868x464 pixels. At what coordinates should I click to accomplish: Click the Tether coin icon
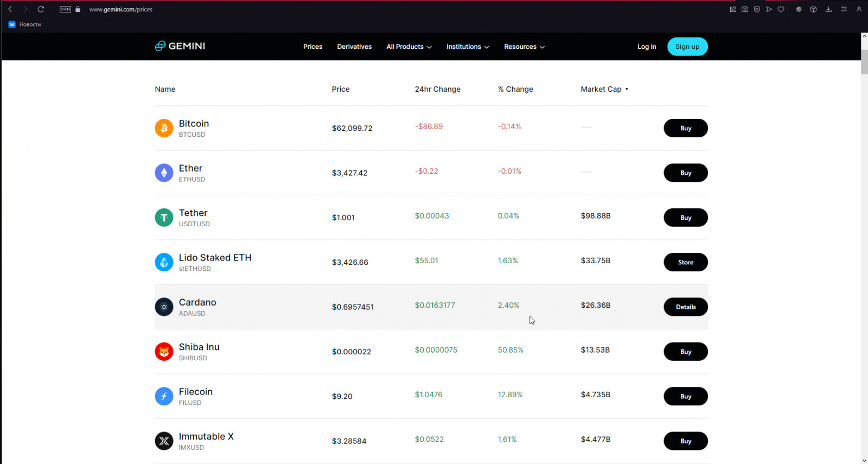click(x=164, y=218)
